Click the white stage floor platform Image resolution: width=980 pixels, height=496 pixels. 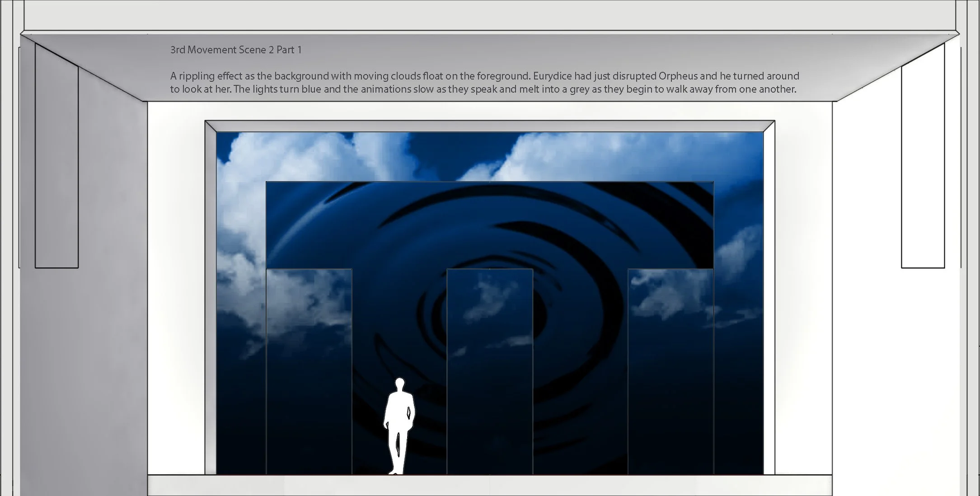[x=490, y=485]
